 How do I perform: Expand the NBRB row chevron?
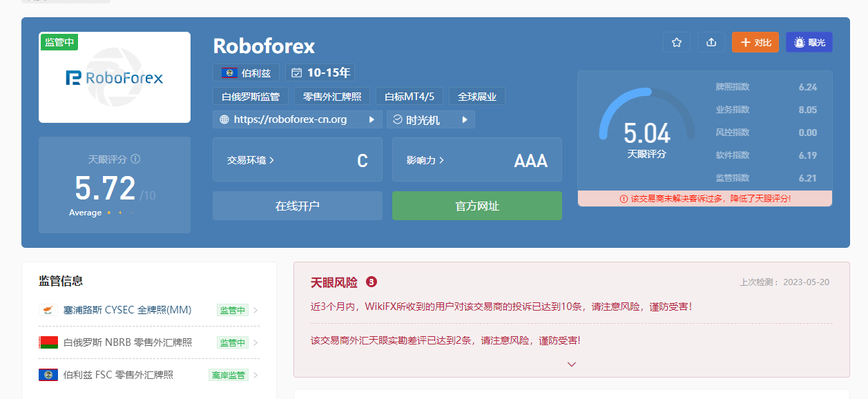point(255,342)
